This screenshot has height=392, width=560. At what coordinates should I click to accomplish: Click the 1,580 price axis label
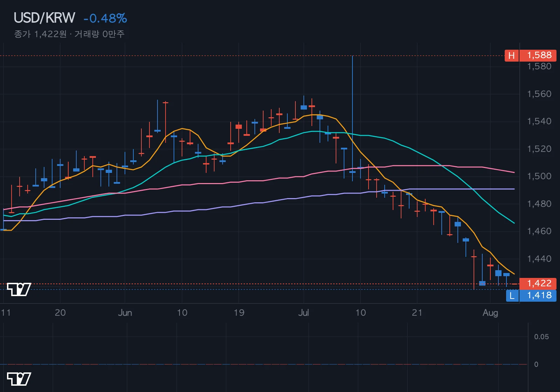coord(539,66)
